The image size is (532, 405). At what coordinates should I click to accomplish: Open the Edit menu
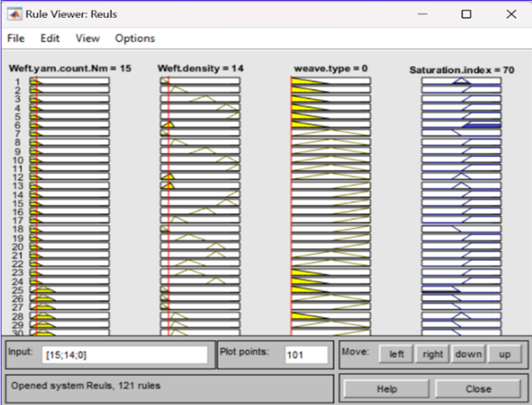pos(49,38)
